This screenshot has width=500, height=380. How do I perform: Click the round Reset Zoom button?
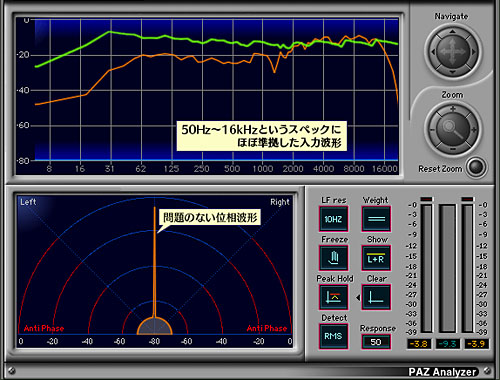click(476, 167)
